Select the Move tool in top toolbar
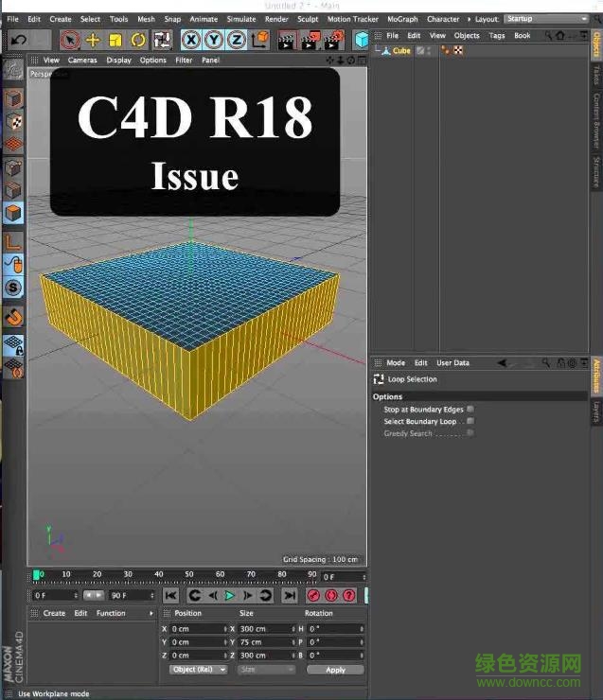The width and height of the screenshot is (603, 700). point(93,40)
